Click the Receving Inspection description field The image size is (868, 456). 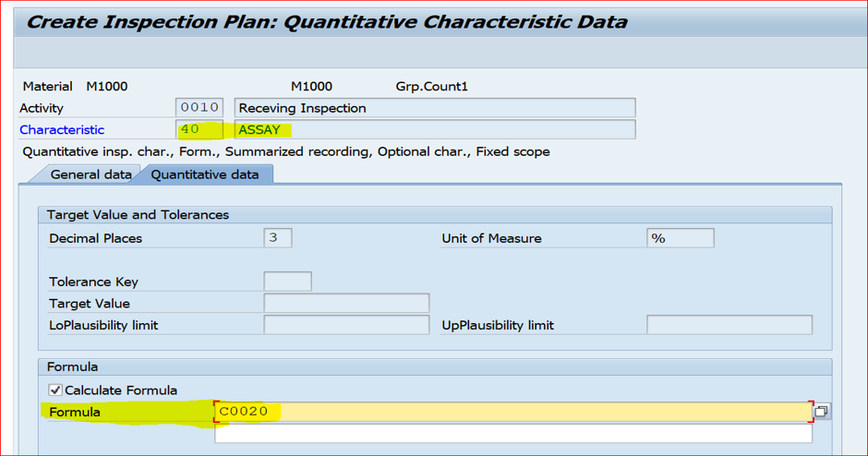(x=435, y=107)
